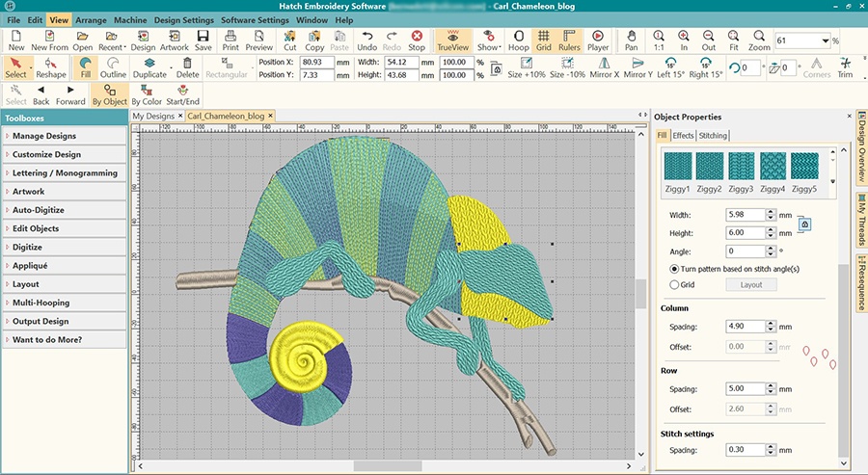This screenshot has height=475, width=868.
Task: Select Turn pattern based on stitch angle option
Action: click(x=673, y=268)
